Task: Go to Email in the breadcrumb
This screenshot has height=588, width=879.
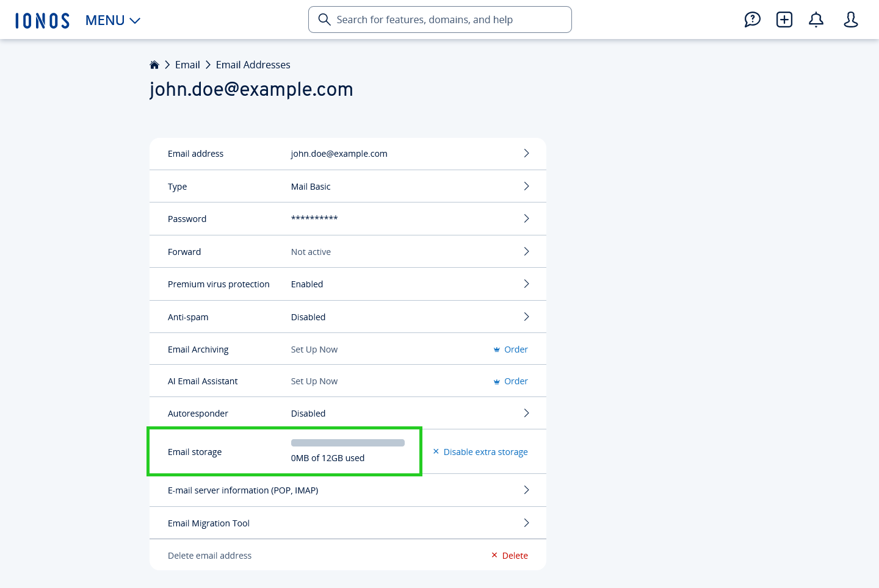Action: point(187,64)
